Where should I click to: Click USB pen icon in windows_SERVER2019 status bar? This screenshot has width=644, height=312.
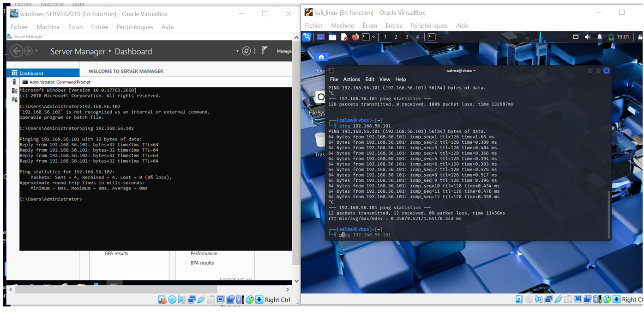(201, 300)
